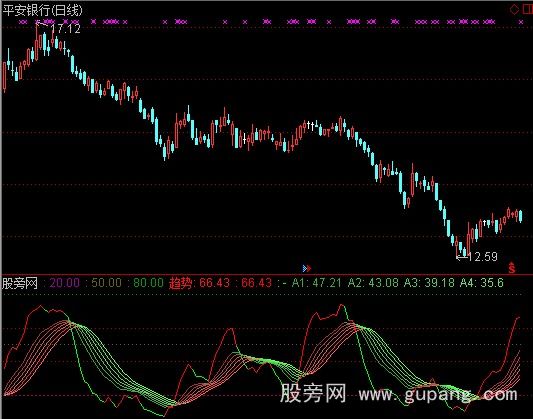
Task: Click the first 66.43 trend value
Action: pyautogui.click(x=214, y=283)
